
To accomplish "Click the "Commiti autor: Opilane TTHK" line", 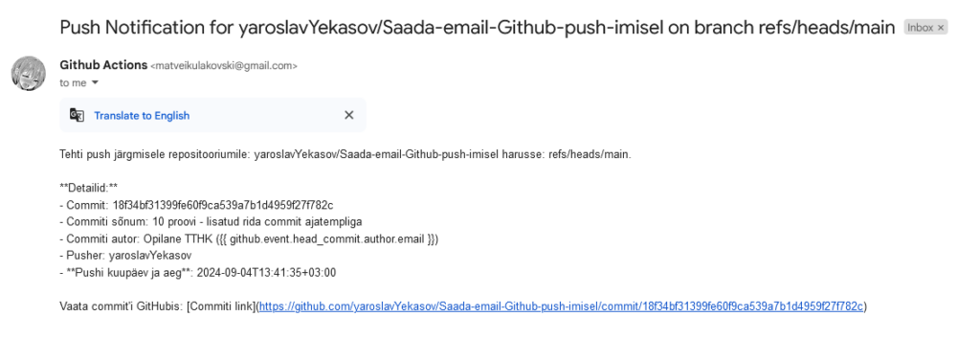I will click(x=249, y=238).
